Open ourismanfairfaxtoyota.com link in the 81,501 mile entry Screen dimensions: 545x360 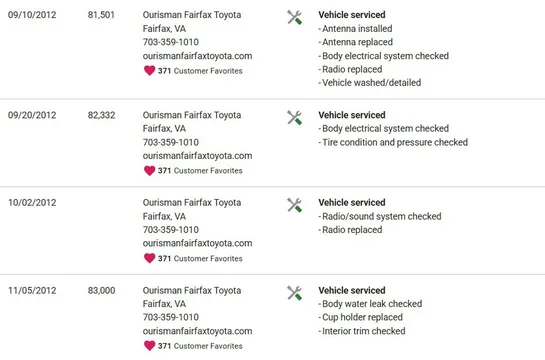click(197, 56)
